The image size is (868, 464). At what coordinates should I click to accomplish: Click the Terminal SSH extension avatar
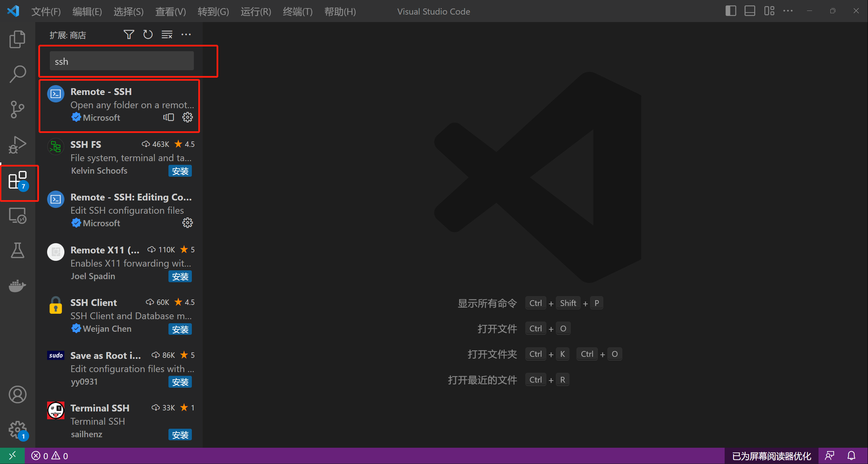coord(56,410)
